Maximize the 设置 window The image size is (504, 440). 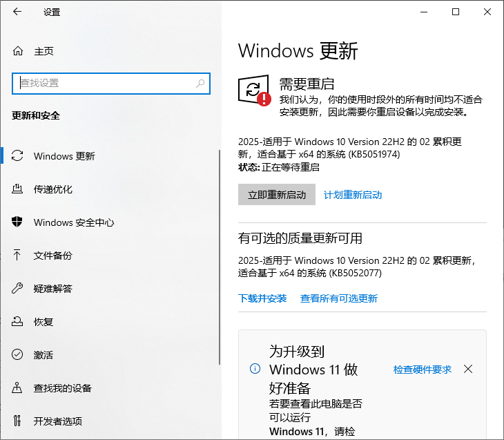pyautogui.click(x=456, y=12)
